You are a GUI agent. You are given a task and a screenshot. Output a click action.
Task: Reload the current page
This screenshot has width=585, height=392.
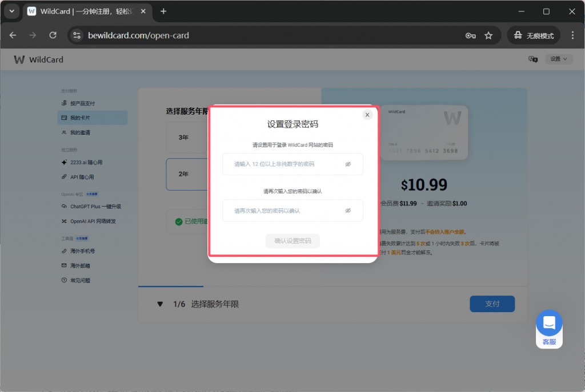click(53, 35)
